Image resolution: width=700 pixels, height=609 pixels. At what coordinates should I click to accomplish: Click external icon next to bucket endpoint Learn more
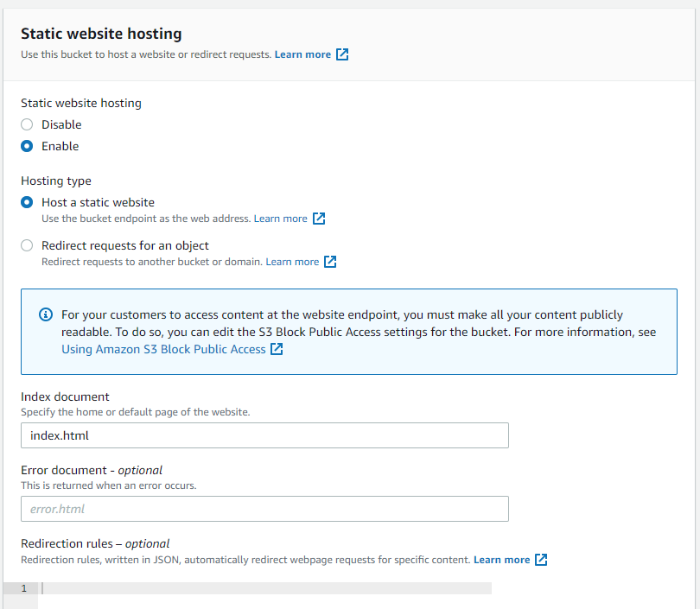click(x=319, y=219)
